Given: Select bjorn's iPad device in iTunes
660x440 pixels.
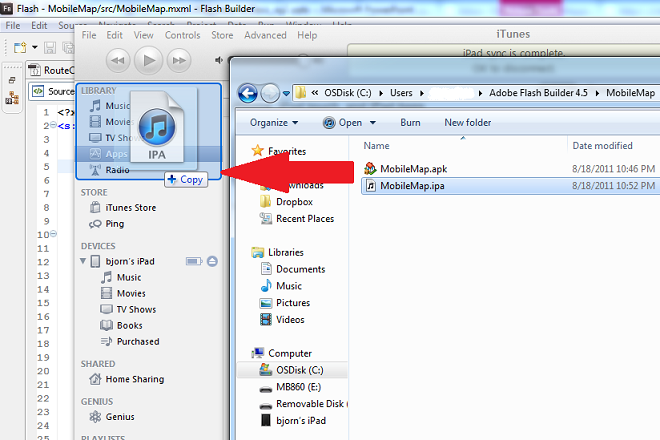Looking at the screenshot, I should (x=130, y=261).
